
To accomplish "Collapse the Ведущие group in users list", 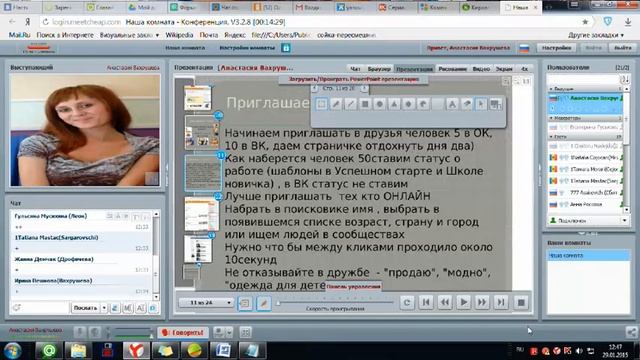I will pyautogui.click(x=551, y=89).
